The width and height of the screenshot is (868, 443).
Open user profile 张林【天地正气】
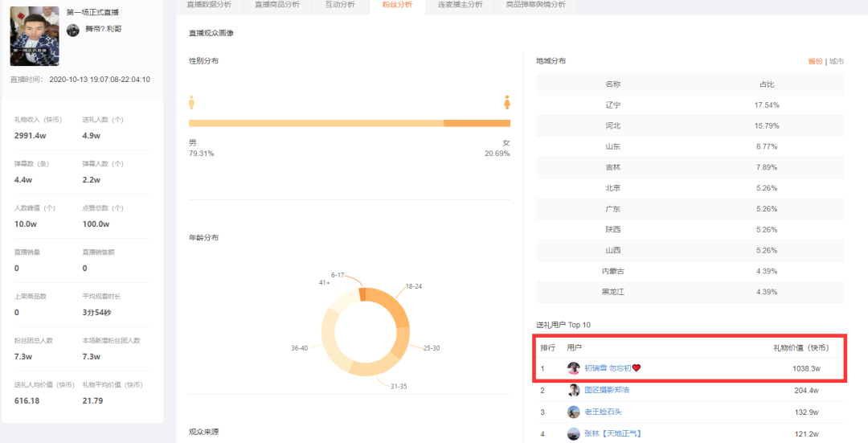(x=612, y=433)
